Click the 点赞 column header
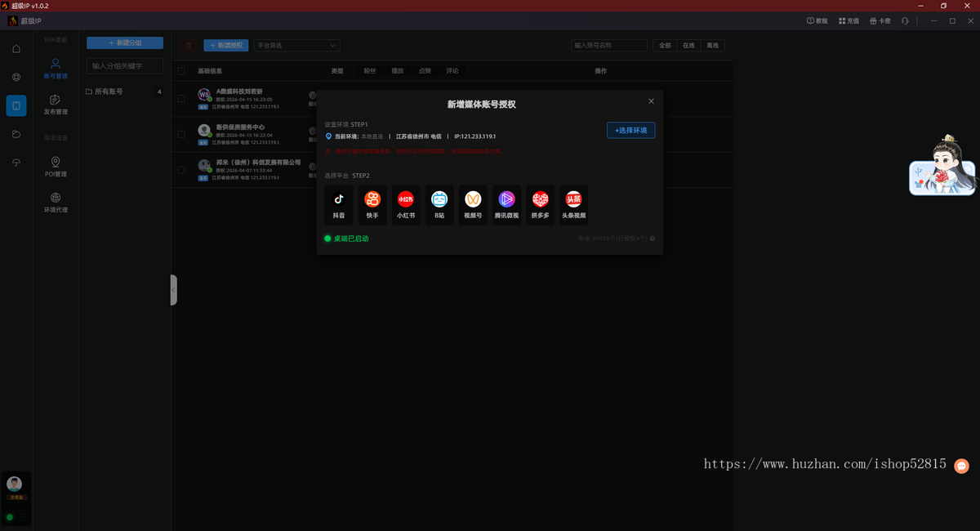 (x=425, y=71)
